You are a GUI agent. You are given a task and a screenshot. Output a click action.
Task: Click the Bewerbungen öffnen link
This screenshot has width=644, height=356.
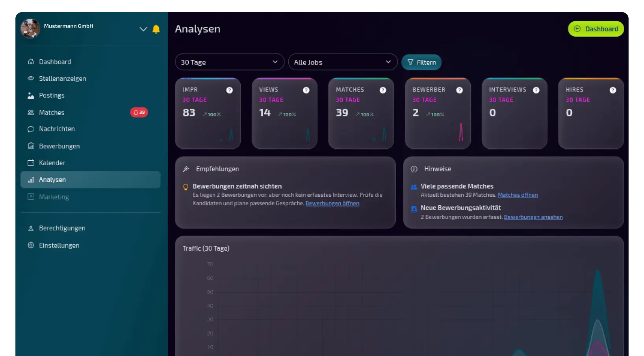[332, 203]
